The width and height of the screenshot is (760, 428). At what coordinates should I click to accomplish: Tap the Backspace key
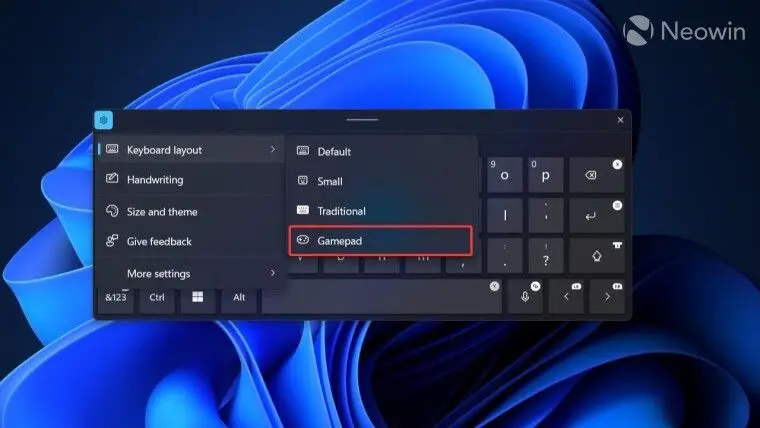pyautogui.click(x=597, y=175)
